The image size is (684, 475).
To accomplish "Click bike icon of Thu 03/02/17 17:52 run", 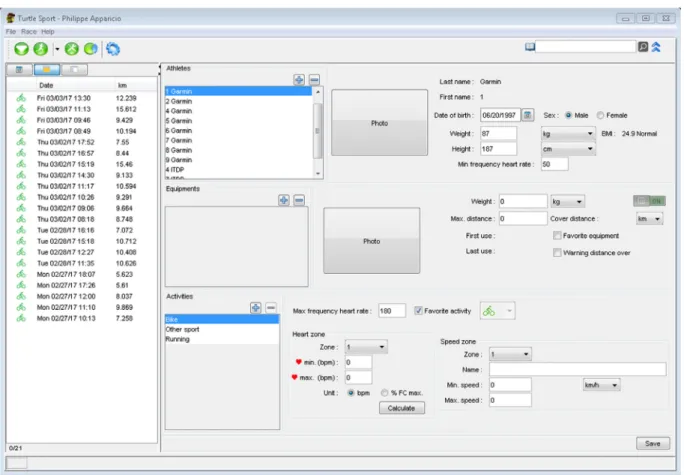I will point(21,142).
